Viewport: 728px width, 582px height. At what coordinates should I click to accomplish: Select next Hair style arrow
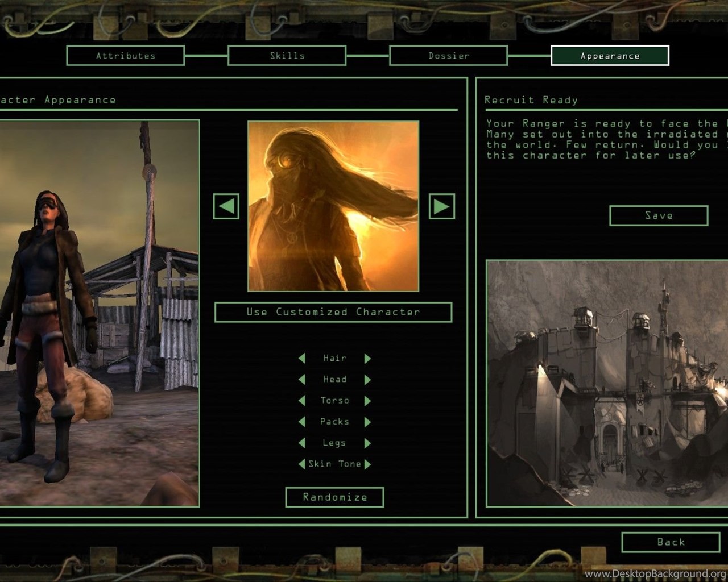pos(367,358)
